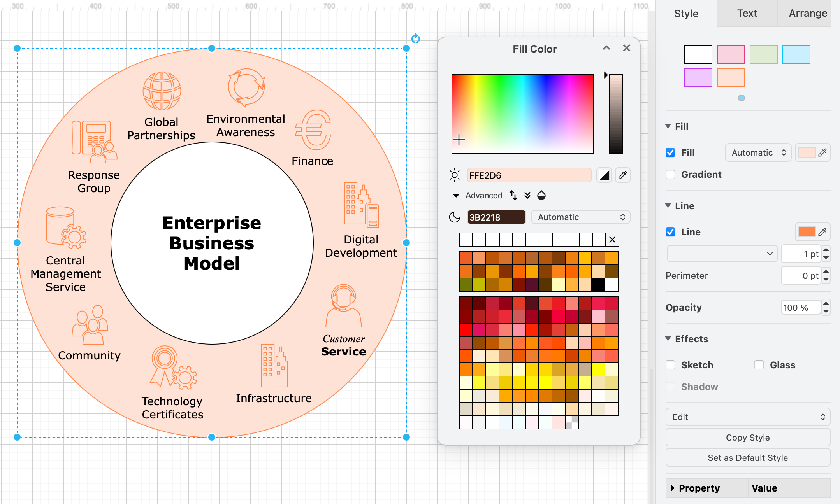Viewport: 840px width, 504px height.
Task: Increase line width with stepper up arrow
Action: [x=826, y=250]
